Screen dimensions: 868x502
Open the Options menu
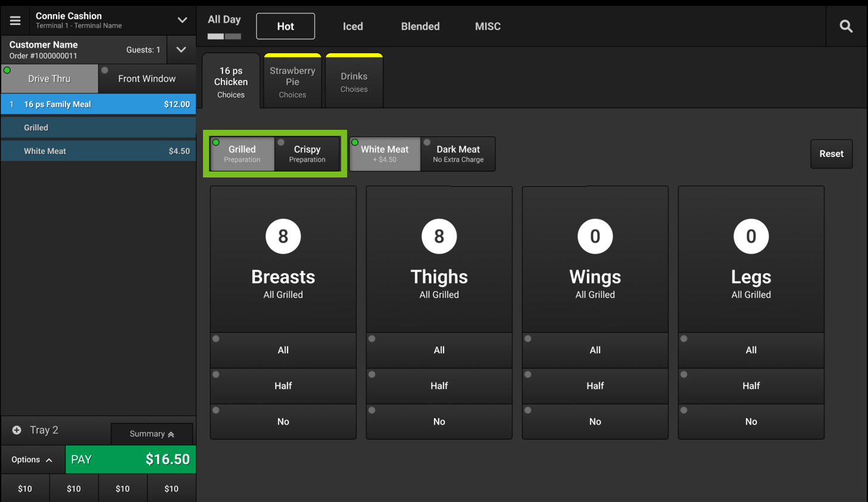32,460
